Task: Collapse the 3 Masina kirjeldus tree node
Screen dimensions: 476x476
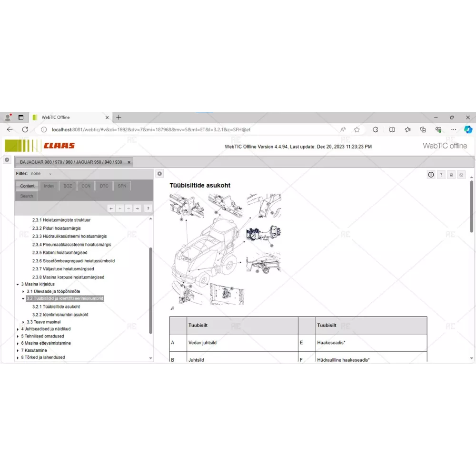Action: [x=18, y=284]
